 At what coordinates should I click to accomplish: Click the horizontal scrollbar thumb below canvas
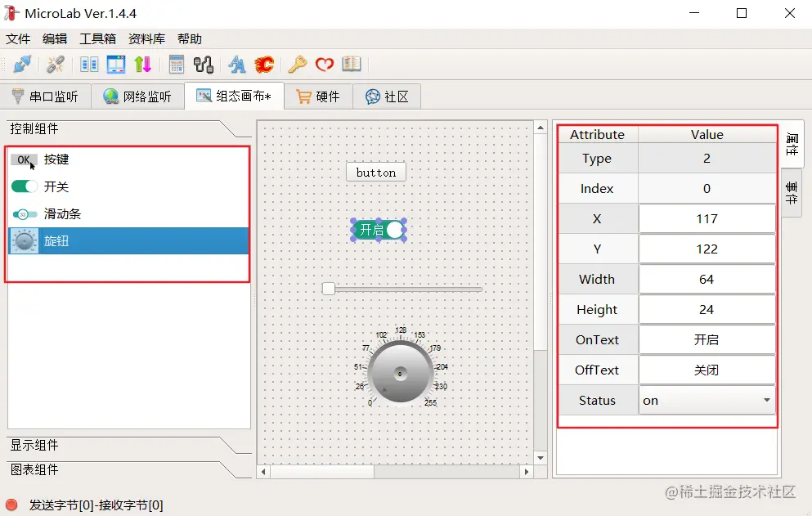pos(322,472)
